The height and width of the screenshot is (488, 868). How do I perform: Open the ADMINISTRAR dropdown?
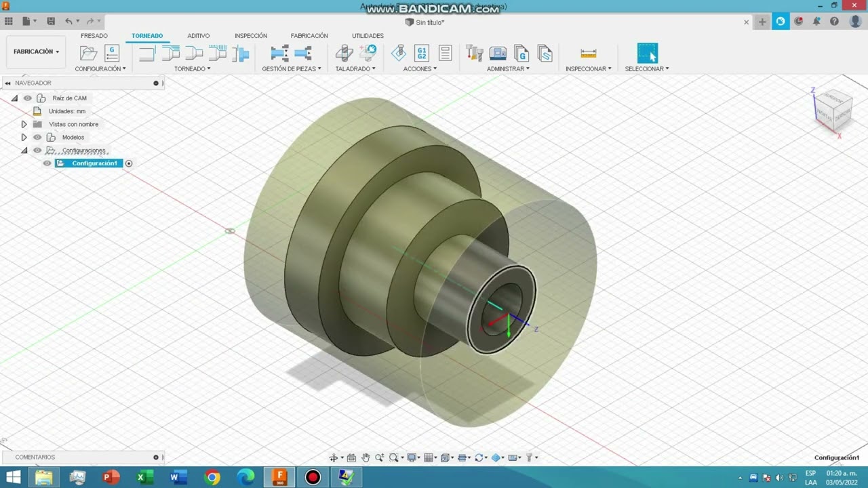pyautogui.click(x=508, y=68)
